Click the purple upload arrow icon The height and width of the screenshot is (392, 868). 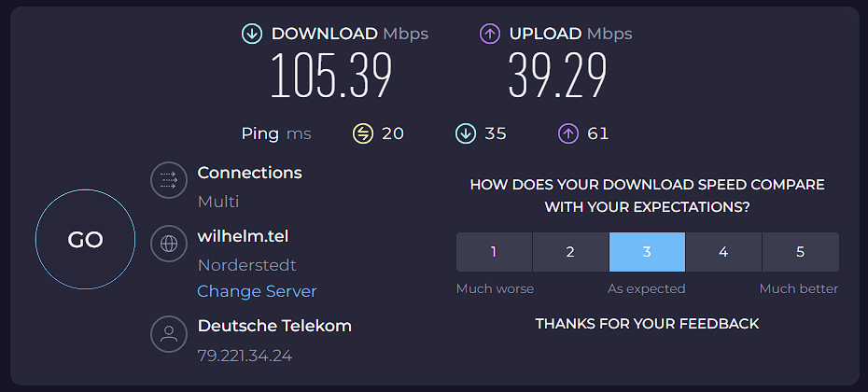(489, 34)
